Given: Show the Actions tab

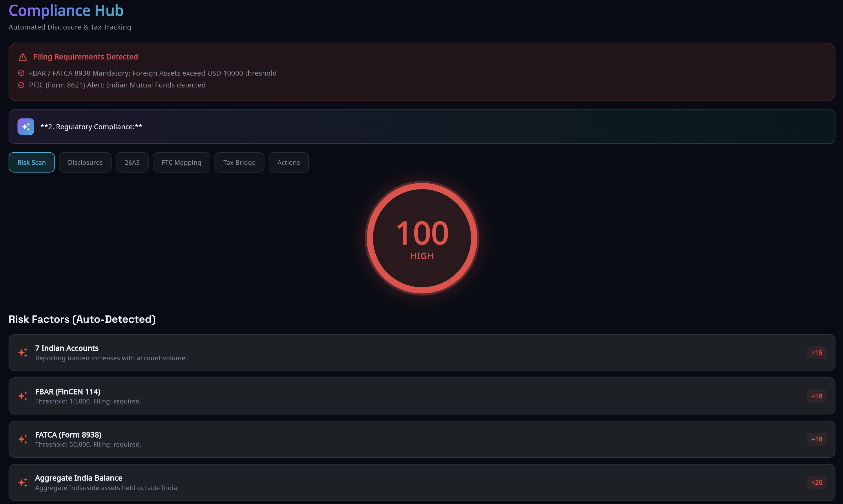Looking at the screenshot, I should tap(289, 162).
